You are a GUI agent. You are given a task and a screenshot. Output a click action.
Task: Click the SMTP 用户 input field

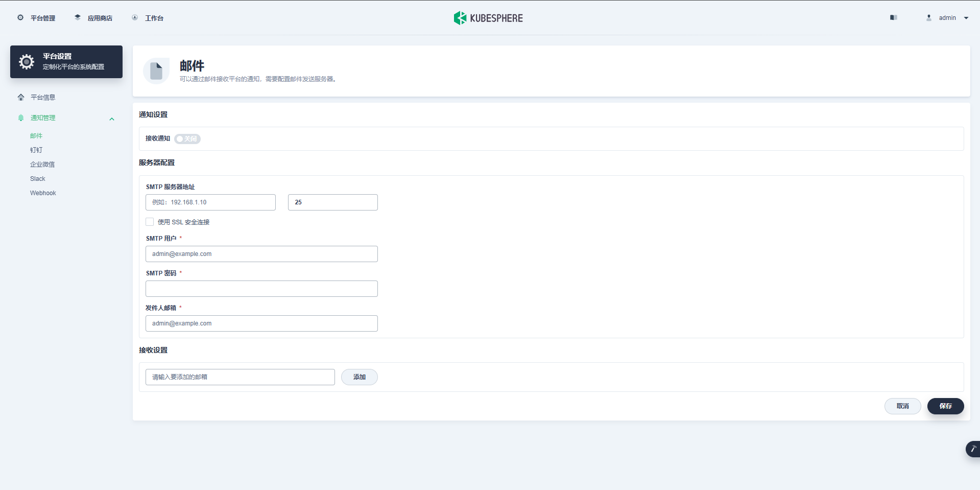click(261, 254)
